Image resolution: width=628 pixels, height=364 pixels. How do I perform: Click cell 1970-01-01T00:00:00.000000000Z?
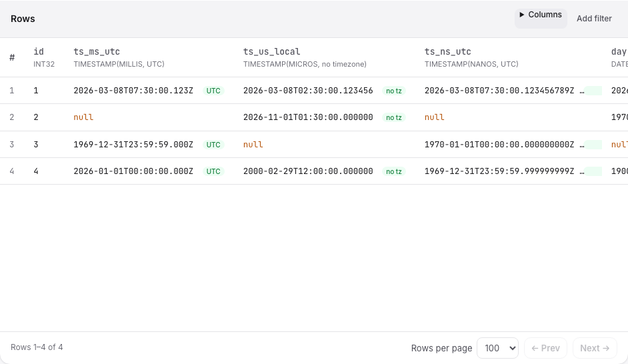[499, 145]
